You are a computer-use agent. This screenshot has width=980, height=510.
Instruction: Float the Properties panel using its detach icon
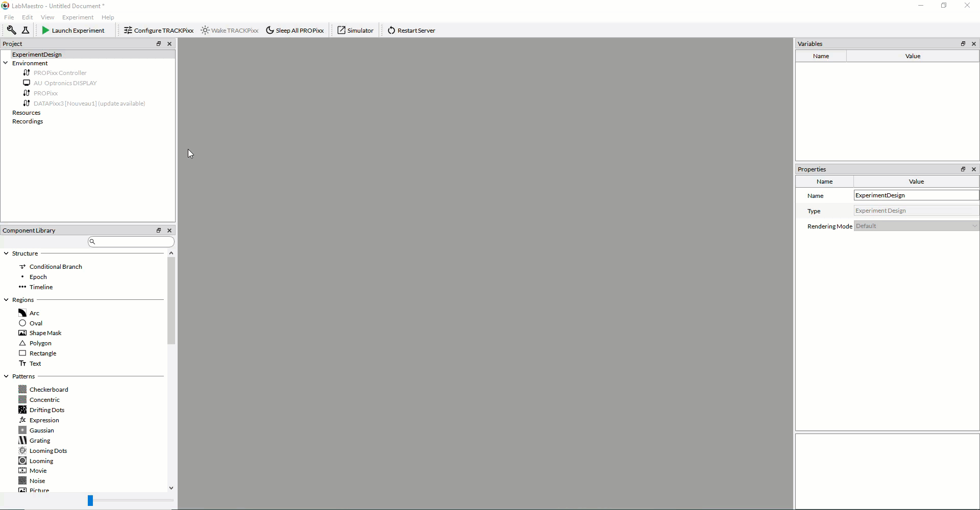964,169
